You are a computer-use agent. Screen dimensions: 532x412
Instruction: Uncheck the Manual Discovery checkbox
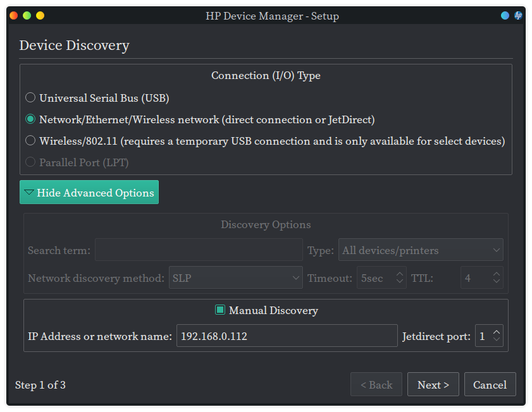click(x=220, y=310)
